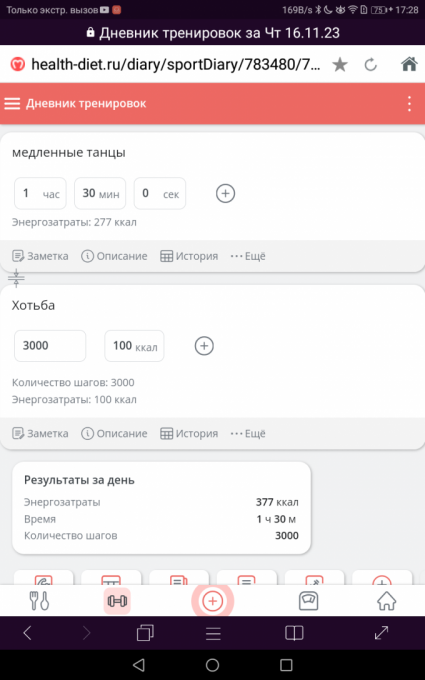Open food diary fork and spoon tab

[x=39, y=601]
